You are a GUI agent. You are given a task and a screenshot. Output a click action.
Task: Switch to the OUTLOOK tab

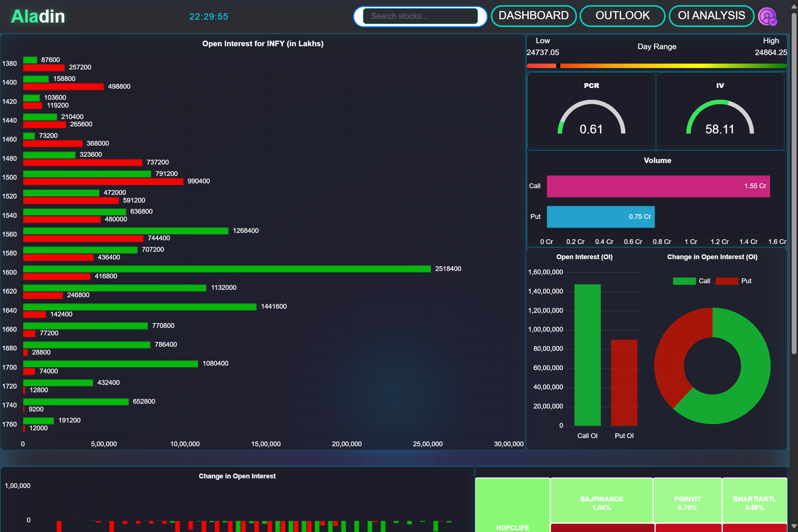tap(622, 16)
